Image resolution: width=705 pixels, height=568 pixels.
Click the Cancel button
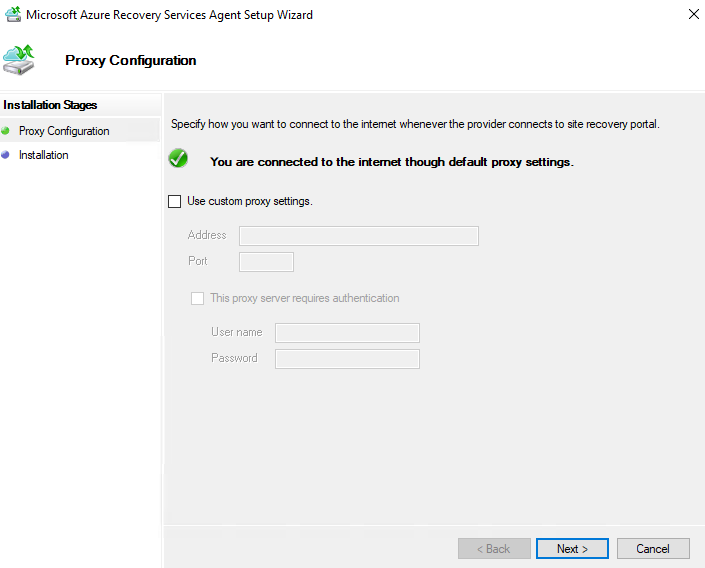pos(653,549)
